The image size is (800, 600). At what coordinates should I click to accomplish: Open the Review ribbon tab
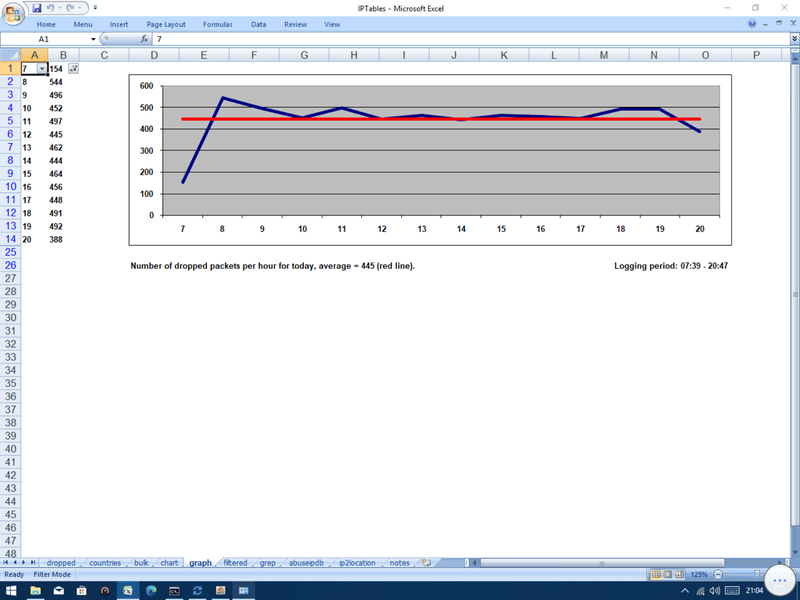tap(295, 24)
